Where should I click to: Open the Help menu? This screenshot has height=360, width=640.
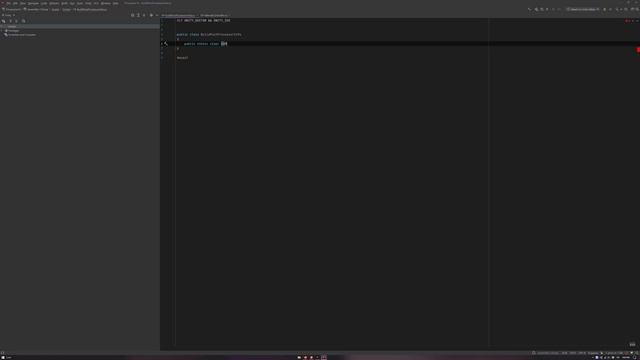(x=116, y=3)
